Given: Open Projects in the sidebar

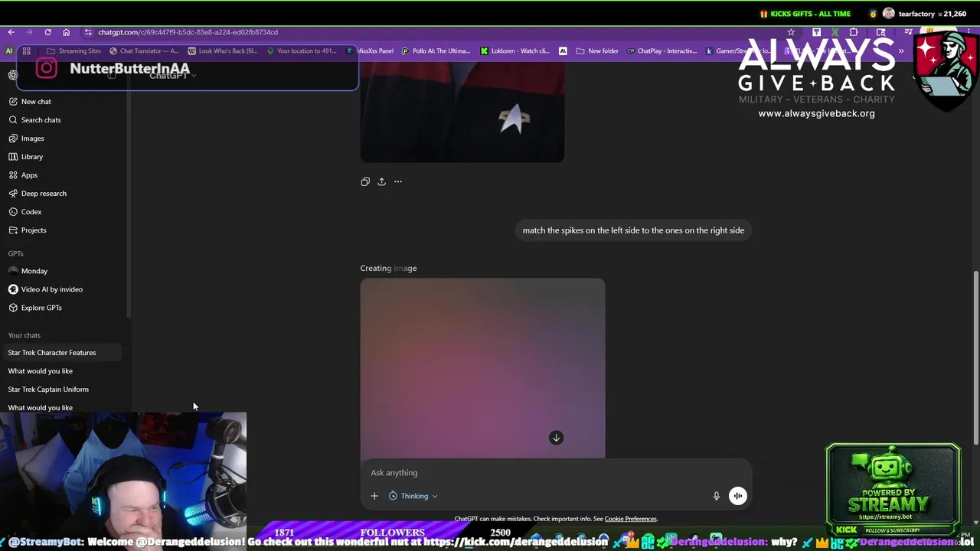Looking at the screenshot, I should [64, 230].
